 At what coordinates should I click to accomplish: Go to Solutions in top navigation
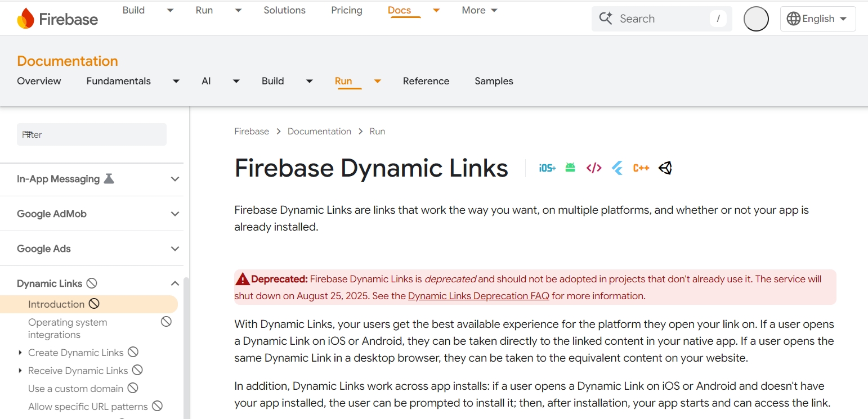[284, 10]
